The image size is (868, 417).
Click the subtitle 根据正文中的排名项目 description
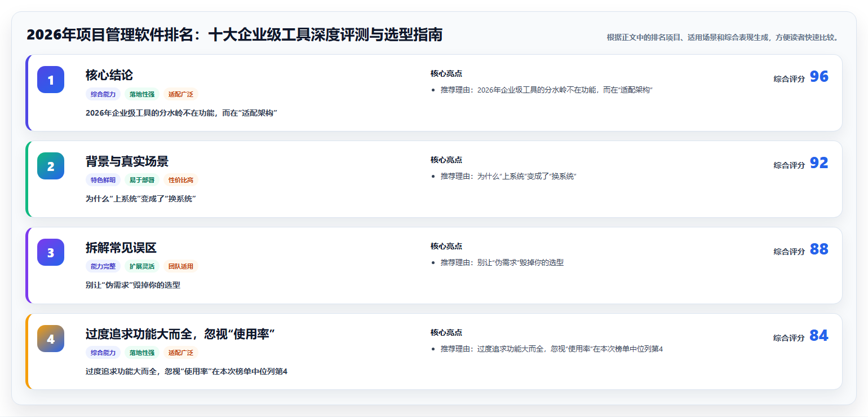tap(723, 37)
